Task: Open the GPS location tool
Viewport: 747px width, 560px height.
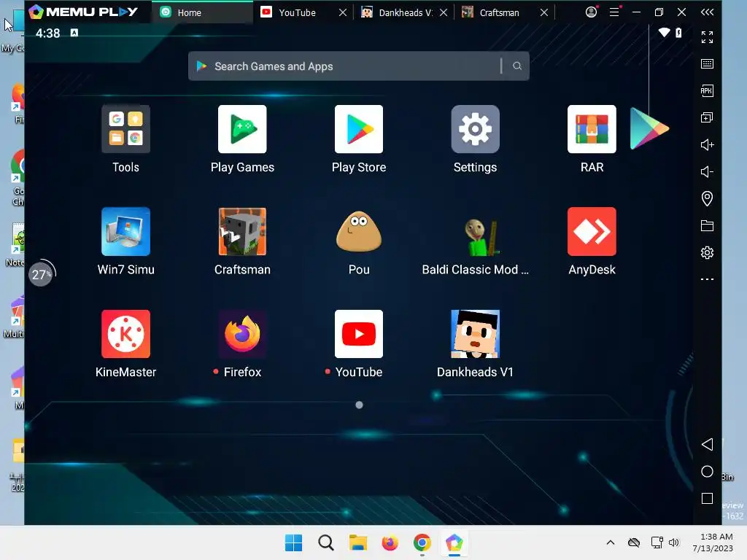Action: pyautogui.click(x=707, y=198)
